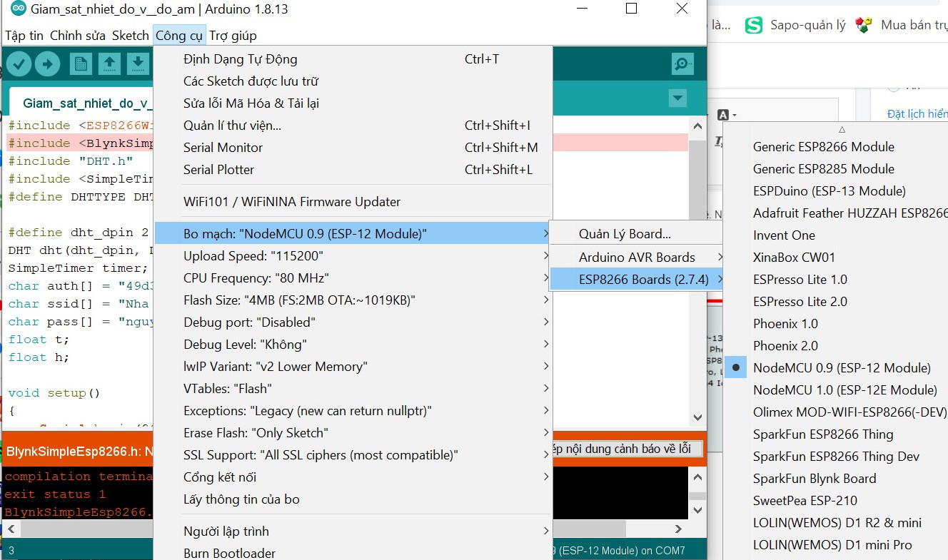This screenshot has height=560, width=948.
Task: Open the Tập tin menu
Action: (24, 36)
